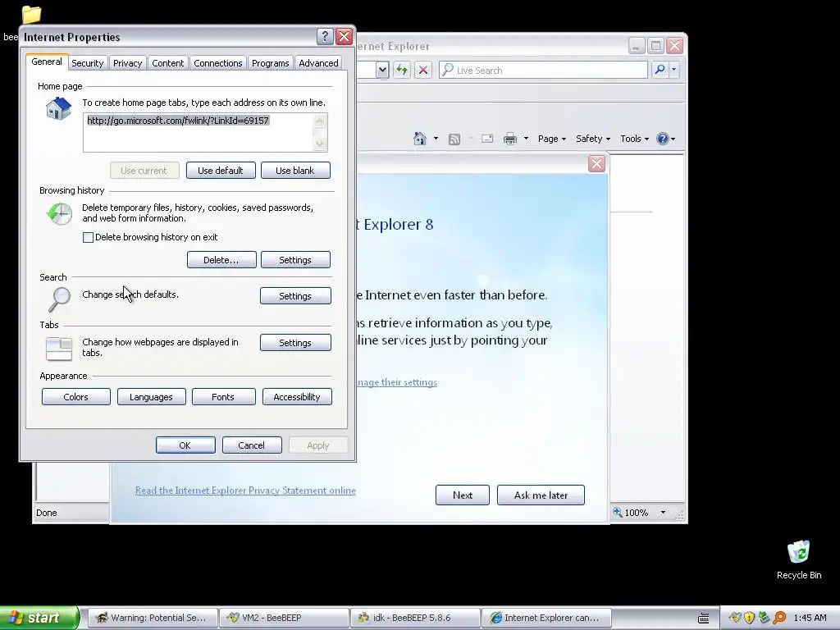Expand the Help dropdown arrow in IE
840x630 pixels.
click(x=673, y=139)
